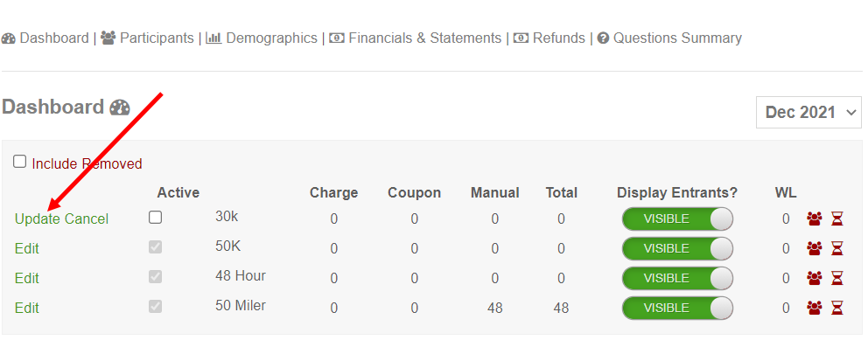Click the group icon in 50 Miler row
This screenshot has width=868, height=340.
(814, 308)
